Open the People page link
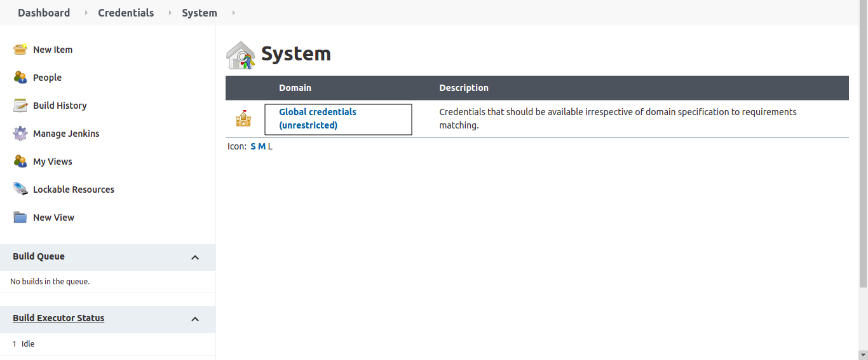This screenshot has height=360, width=868. 47,78
